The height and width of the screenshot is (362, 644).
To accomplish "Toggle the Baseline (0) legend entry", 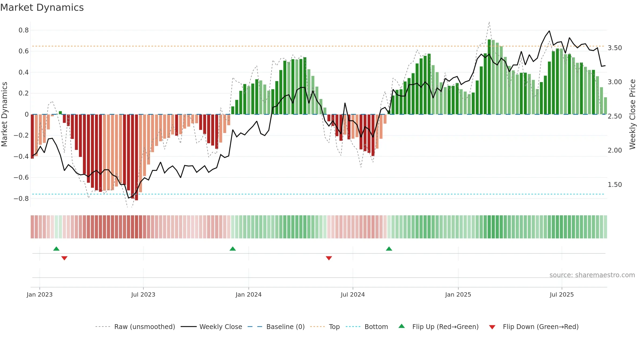I will coord(276,327).
